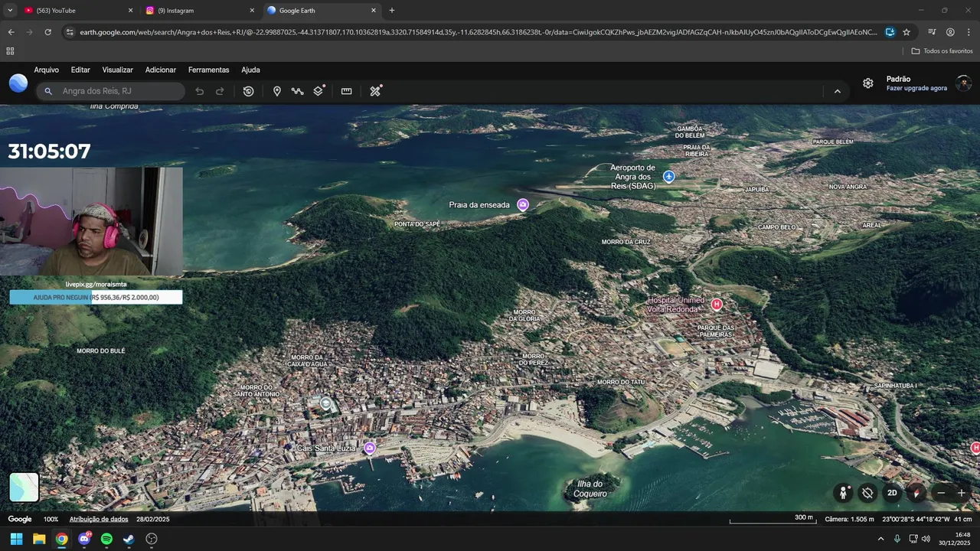
Task: Click the 28/02/2025 imagery date
Action: (153, 519)
